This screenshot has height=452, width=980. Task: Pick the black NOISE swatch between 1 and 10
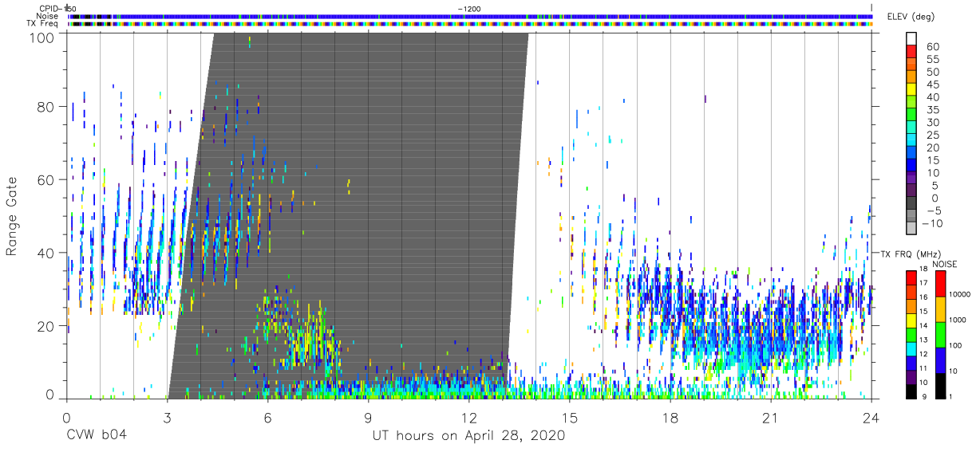[940, 384]
